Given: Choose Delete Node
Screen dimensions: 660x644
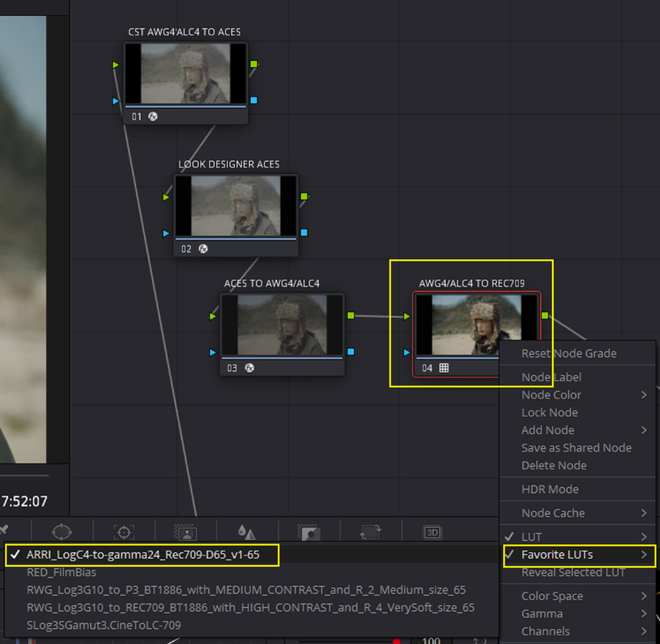Looking at the screenshot, I should (x=578, y=465).
